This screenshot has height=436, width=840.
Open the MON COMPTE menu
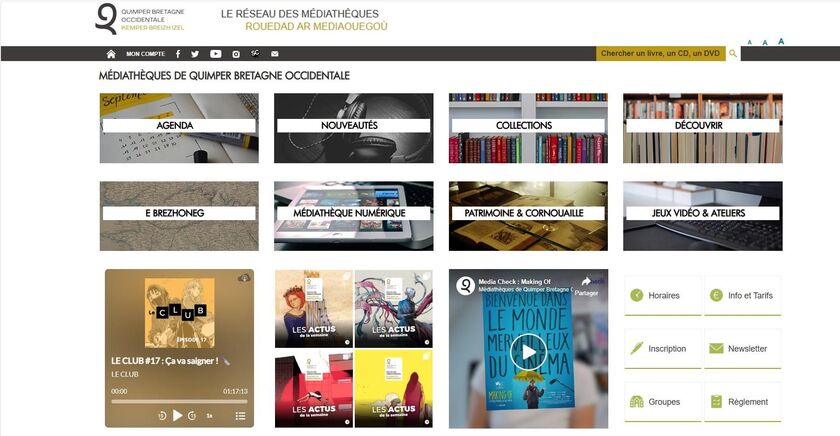coord(145,54)
